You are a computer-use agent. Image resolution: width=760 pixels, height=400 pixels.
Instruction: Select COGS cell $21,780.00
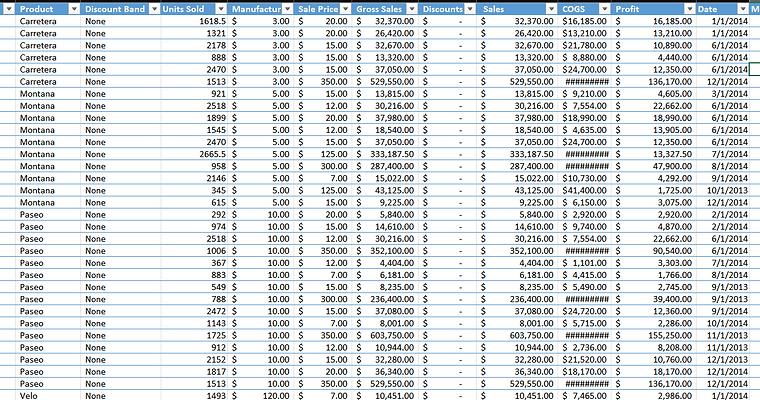[585, 46]
